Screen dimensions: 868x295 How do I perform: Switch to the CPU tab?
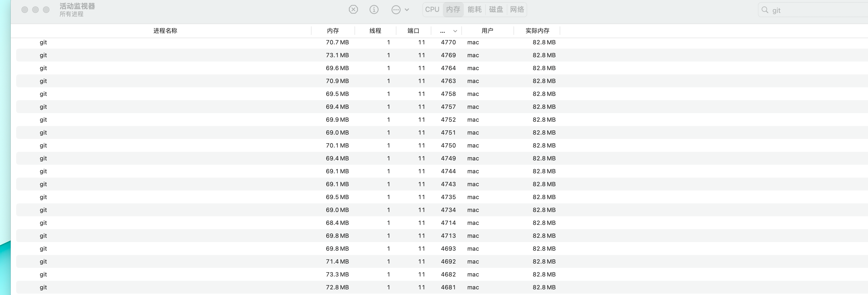point(432,9)
